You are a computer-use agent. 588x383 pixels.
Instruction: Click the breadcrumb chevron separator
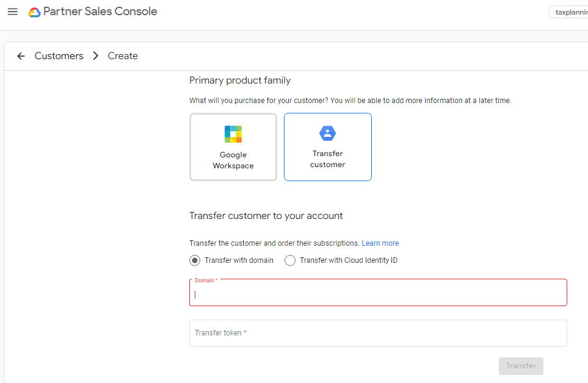96,55
